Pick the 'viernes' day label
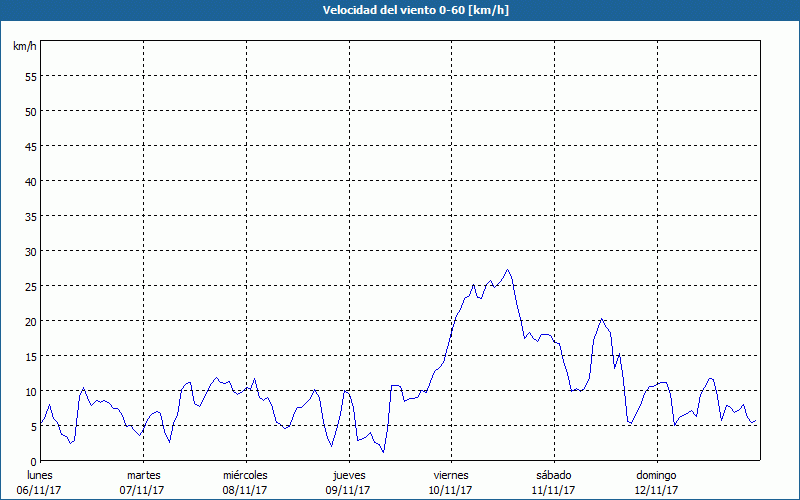The width and height of the screenshot is (800, 500). (450, 475)
